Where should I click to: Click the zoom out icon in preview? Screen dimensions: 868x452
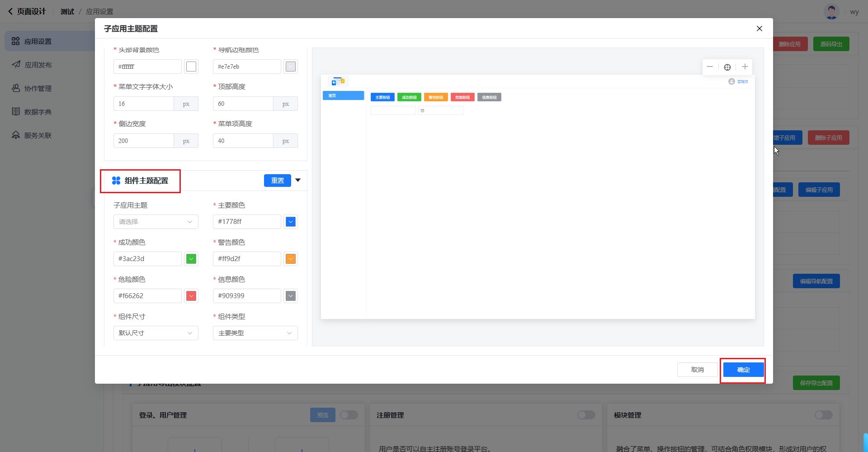coord(710,67)
